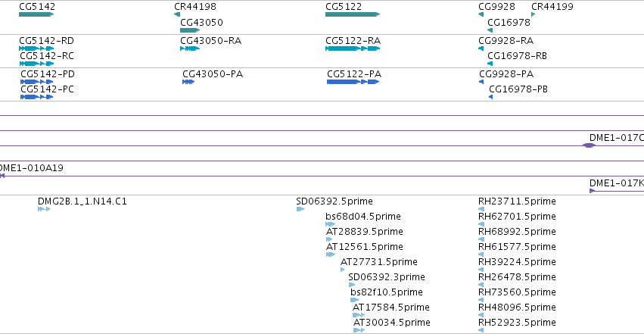Select the CG9928 gene arrow
This screenshot has width=644, height=334.
[481, 14]
